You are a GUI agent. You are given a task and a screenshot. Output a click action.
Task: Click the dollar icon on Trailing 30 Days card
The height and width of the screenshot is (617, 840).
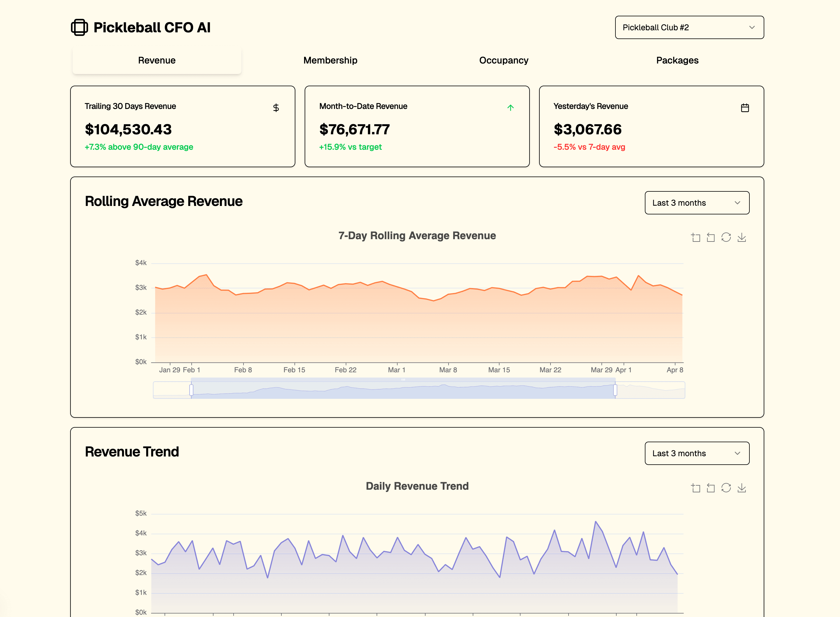276,108
